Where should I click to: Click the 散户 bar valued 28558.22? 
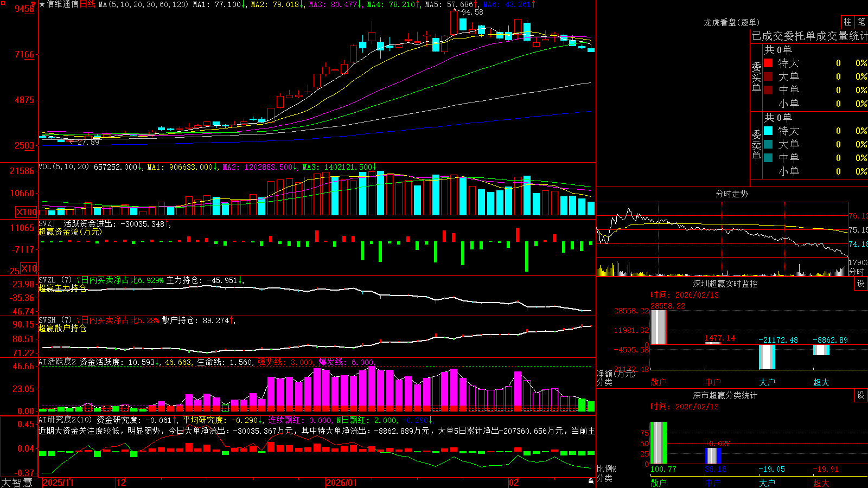point(659,327)
